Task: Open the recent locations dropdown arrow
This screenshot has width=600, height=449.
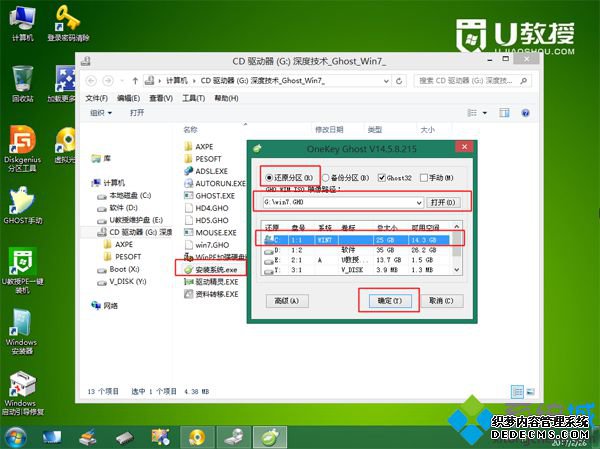Action: [122, 81]
